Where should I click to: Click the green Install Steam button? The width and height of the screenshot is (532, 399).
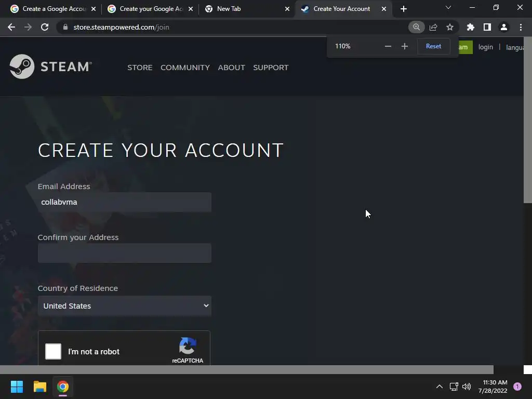465,47
